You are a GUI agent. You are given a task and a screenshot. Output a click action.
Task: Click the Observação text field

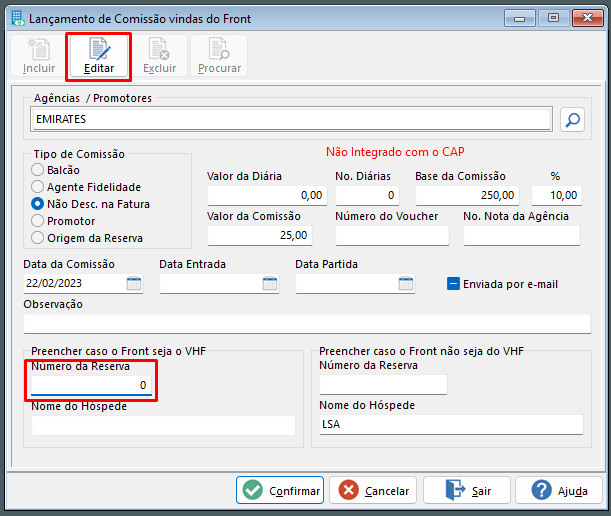[x=307, y=323]
